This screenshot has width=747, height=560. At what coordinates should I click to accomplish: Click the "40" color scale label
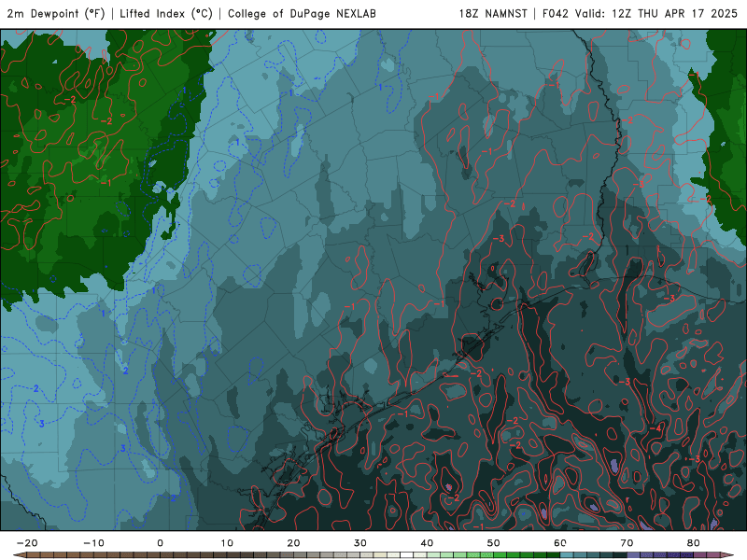pos(427,543)
